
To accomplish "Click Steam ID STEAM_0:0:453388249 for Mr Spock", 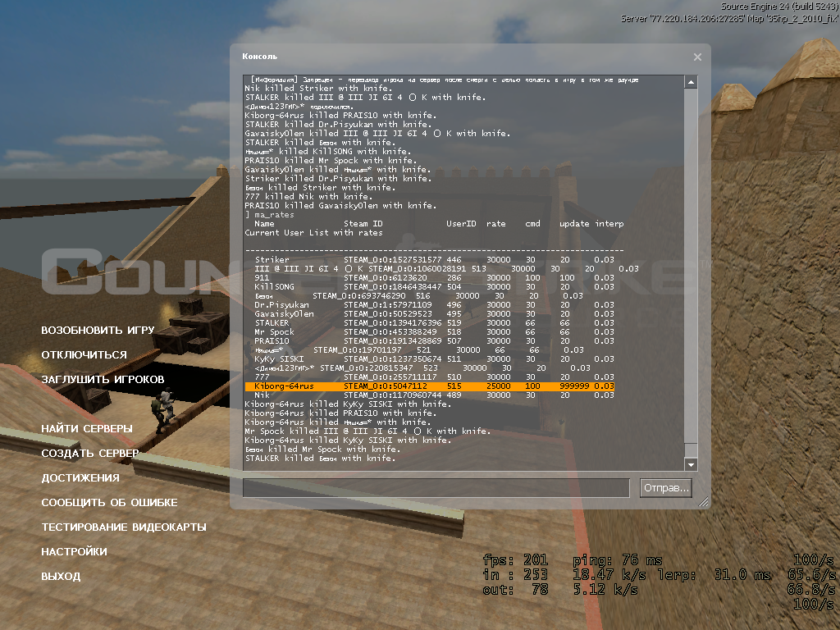I will point(390,332).
